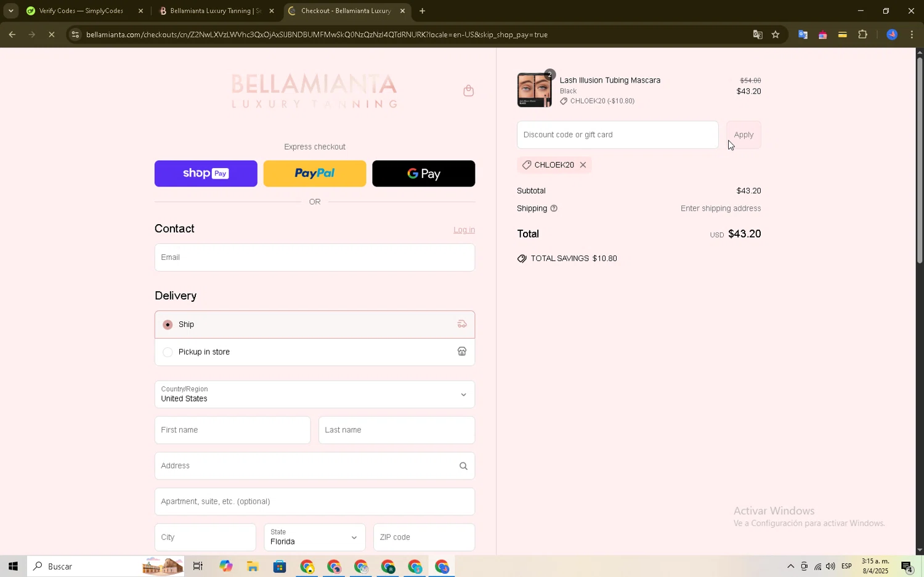Viewport: 924px width, 577px height.
Task: Open the network Wi-Fi tray icon
Action: click(817, 567)
